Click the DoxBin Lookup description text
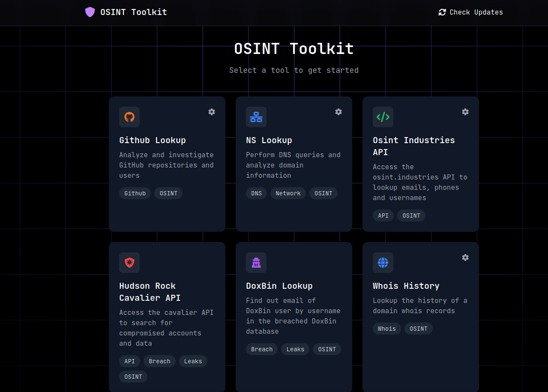This screenshot has height=392, width=548. 293,316
